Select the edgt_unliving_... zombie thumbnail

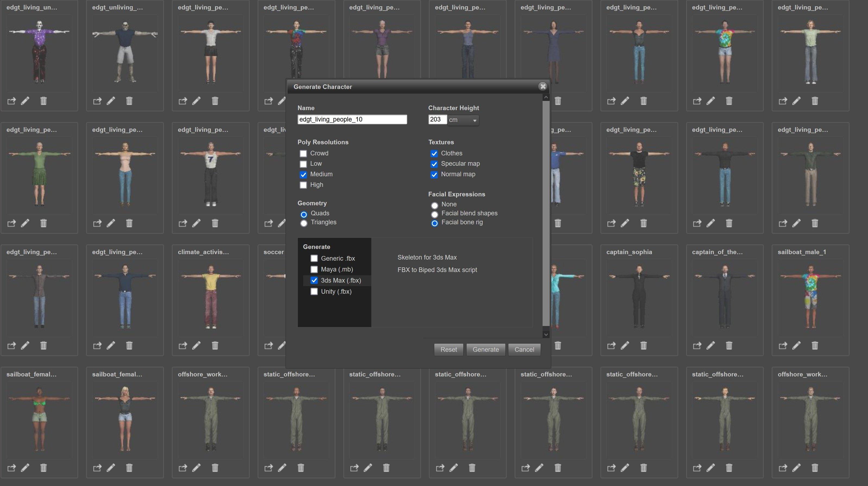(125, 53)
